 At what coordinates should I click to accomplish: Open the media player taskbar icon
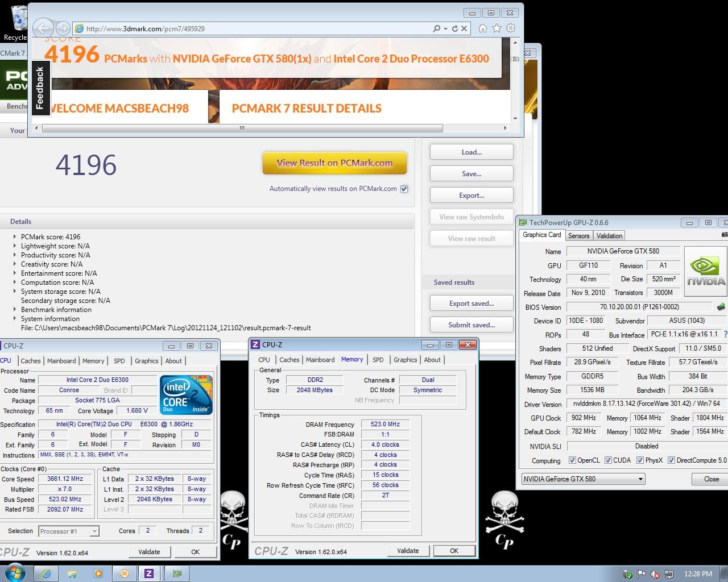point(98,573)
